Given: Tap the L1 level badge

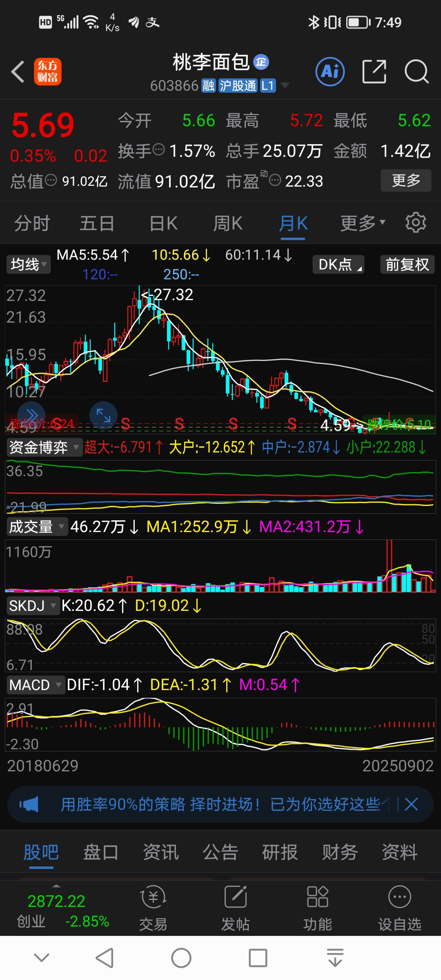Looking at the screenshot, I should 268,86.
